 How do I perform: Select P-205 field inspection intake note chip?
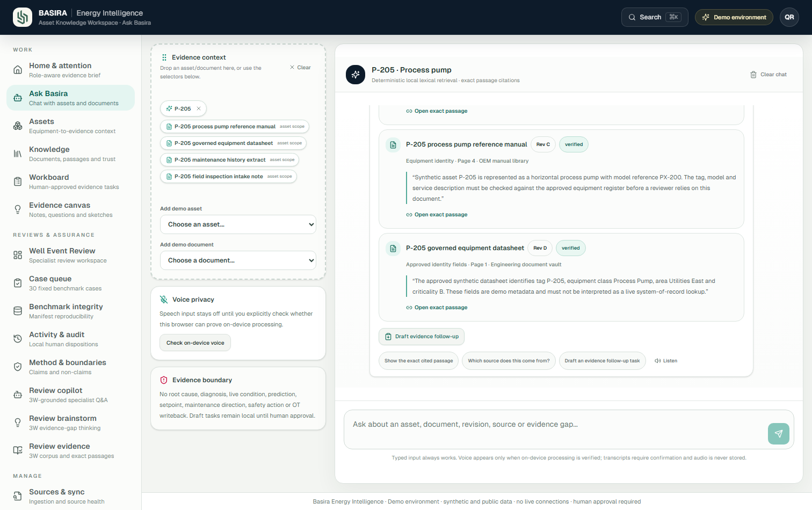point(228,177)
